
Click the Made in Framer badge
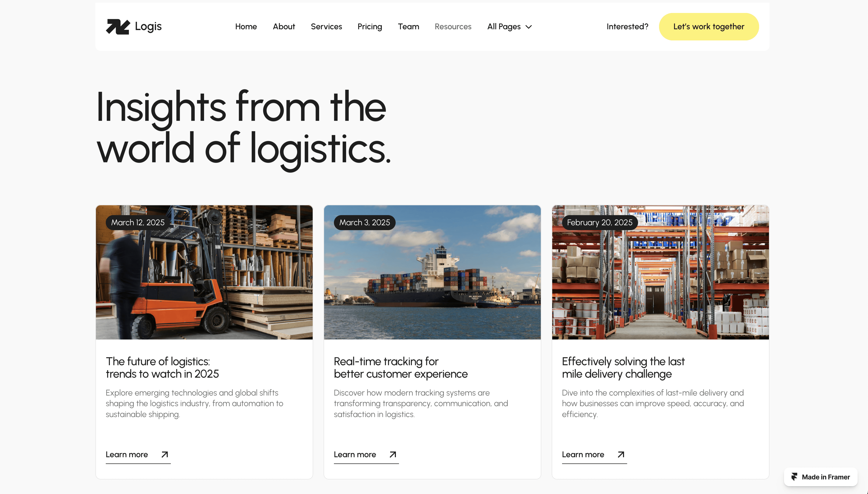[820, 477]
